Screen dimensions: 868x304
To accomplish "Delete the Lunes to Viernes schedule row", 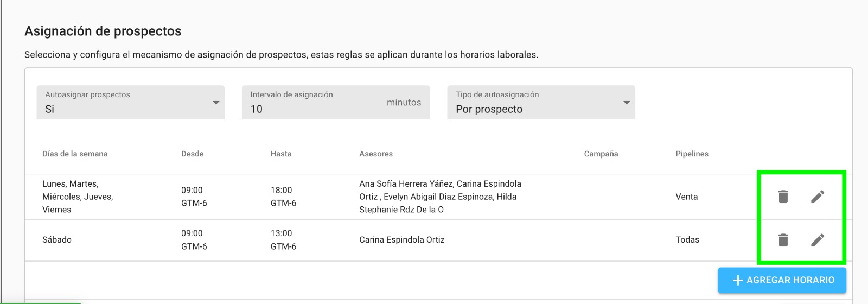I will point(783,197).
